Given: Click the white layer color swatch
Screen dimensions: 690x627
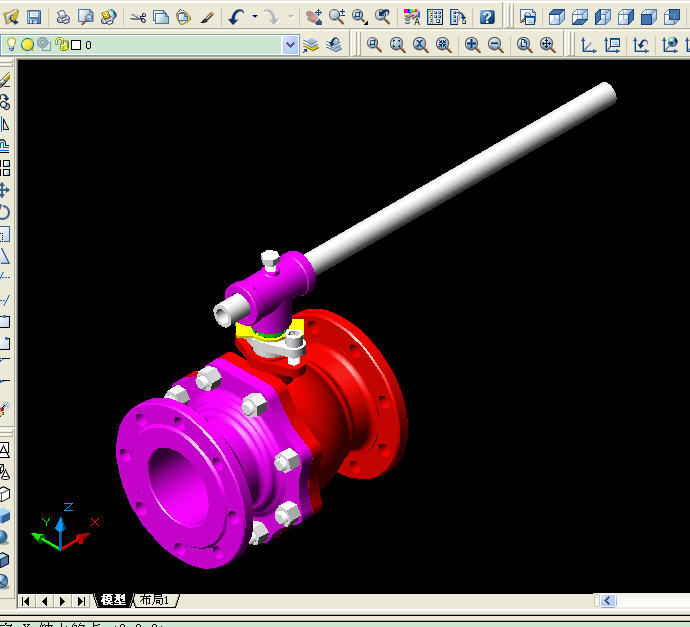Looking at the screenshot, I should point(76,45).
